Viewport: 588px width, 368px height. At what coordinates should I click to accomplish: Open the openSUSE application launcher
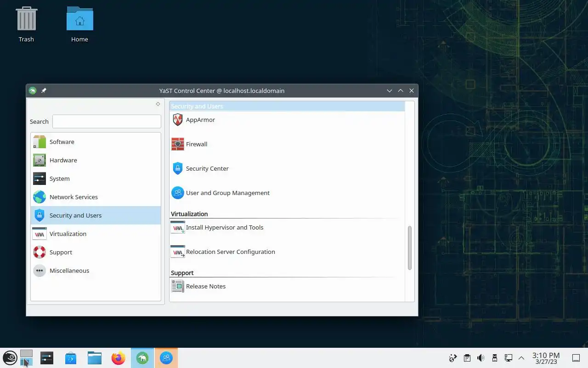(x=10, y=358)
